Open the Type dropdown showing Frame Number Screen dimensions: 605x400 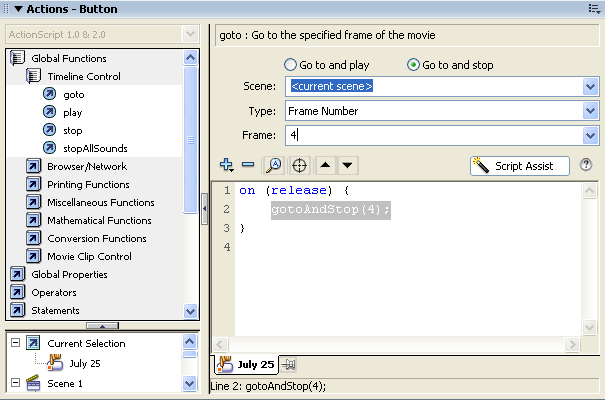click(590, 111)
